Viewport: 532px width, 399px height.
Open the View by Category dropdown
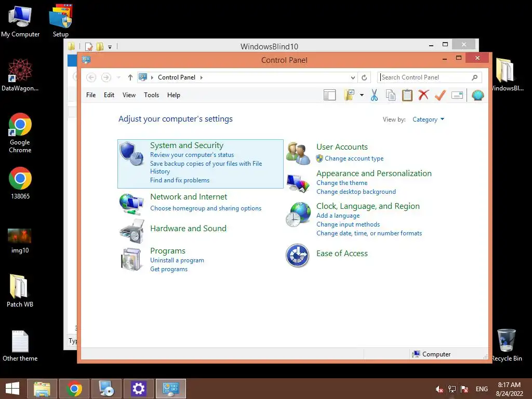[428, 119]
